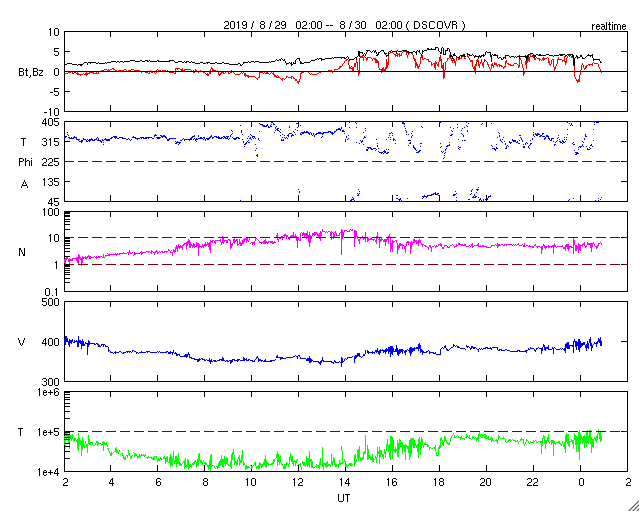Click the '225' tick on the Phi axis
The image size is (640, 512).
(52, 162)
